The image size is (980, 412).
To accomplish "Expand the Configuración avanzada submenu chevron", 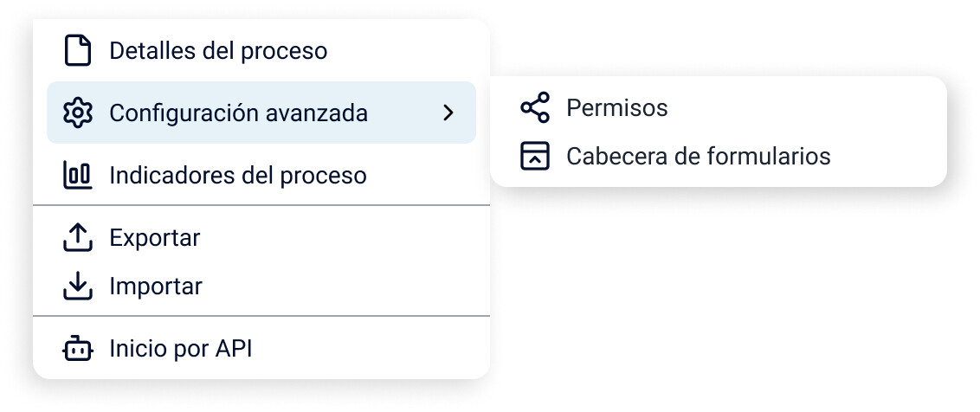I will [x=448, y=113].
